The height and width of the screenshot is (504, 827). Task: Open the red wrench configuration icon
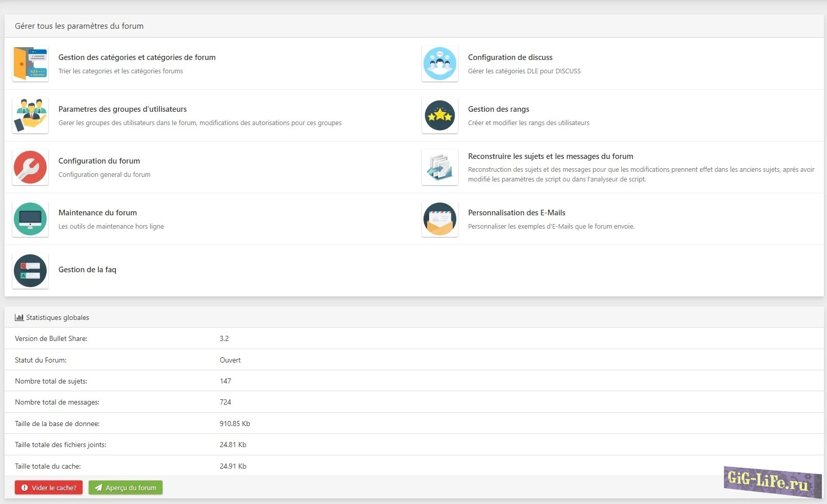[x=30, y=167]
